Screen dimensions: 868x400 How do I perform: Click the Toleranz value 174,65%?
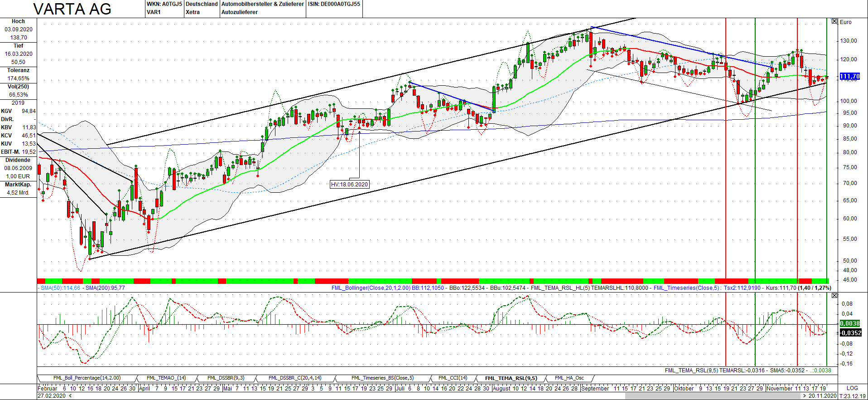19,78
